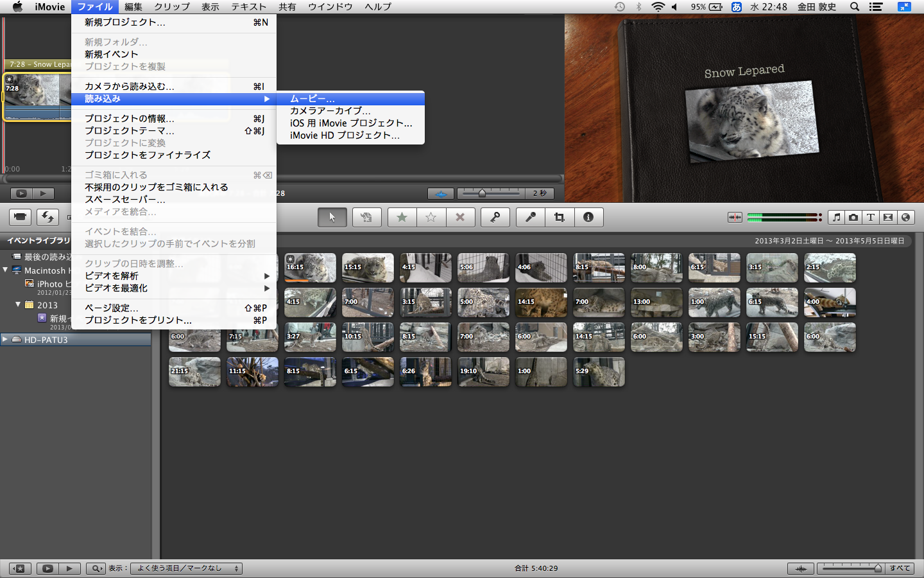Click the Snow Lepared preview viewer
Image resolution: width=924 pixels, height=578 pixels.
pos(744,109)
